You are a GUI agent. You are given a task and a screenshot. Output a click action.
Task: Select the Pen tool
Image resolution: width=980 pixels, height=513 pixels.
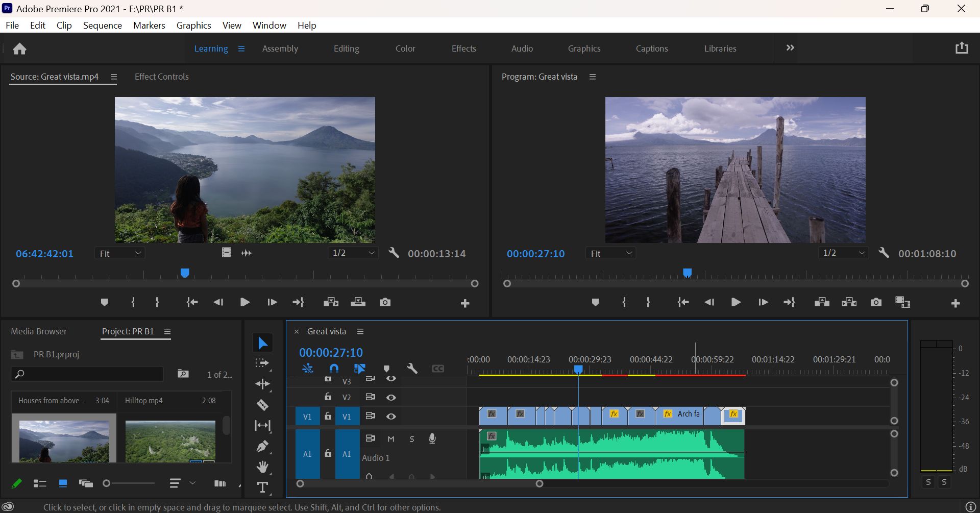(262, 446)
